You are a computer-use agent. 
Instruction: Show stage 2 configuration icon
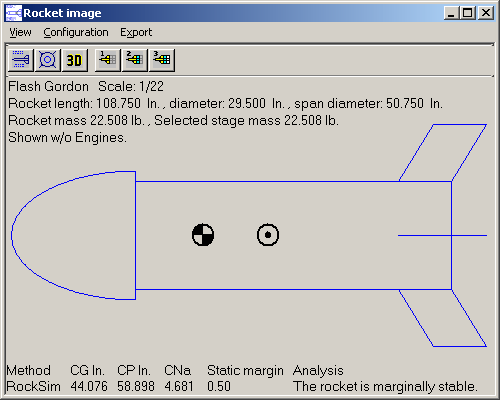pos(135,60)
